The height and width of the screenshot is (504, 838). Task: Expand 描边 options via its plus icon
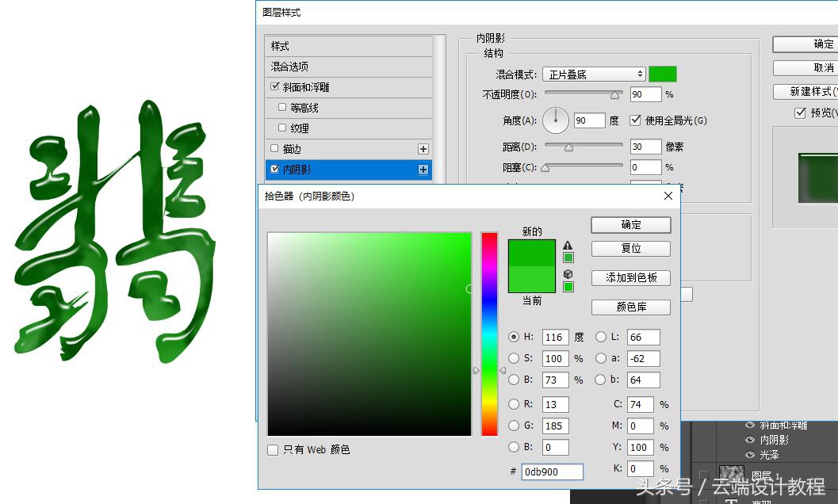coord(423,148)
